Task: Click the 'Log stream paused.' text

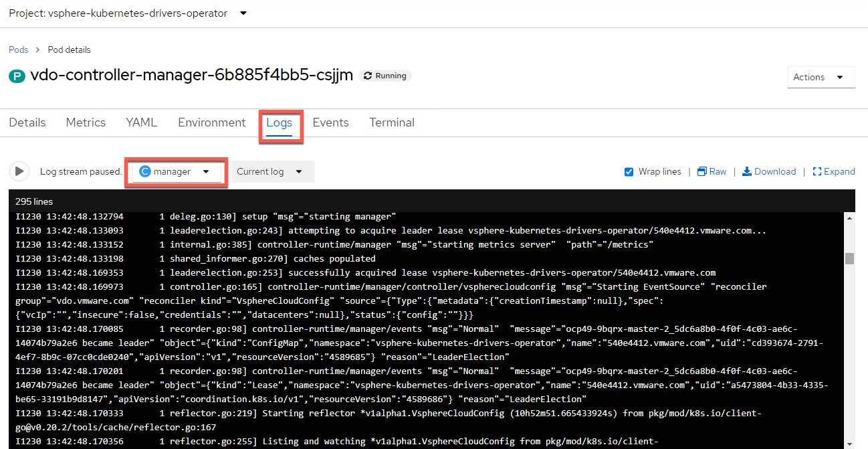Action: tap(81, 172)
